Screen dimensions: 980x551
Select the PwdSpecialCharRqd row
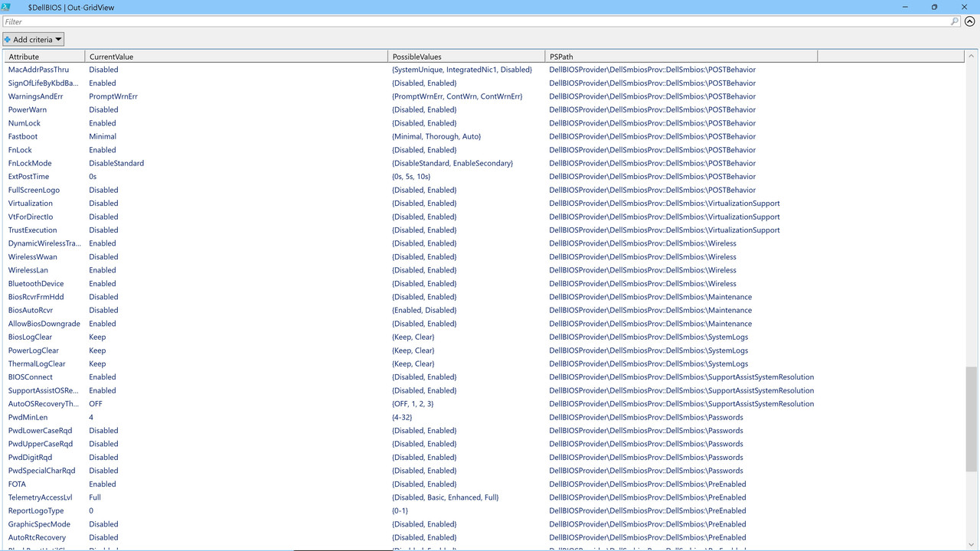tap(484, 471)
